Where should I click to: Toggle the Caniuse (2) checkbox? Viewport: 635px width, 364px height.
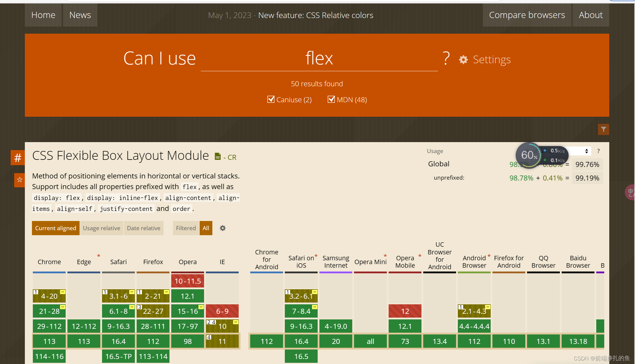coord(271,99)
